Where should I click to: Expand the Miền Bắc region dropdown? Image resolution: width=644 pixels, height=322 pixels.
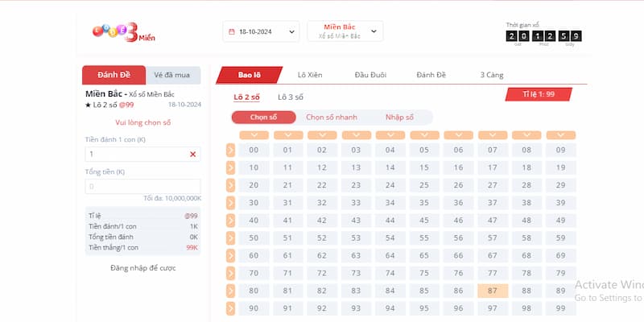click(x=345, y=31)
